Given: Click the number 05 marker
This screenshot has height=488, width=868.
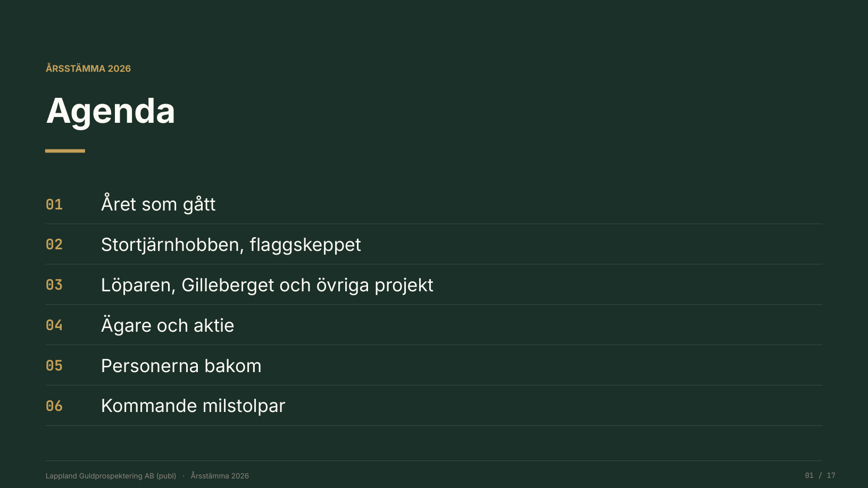Looking at the screenshot, I should (x=54, y=366).
